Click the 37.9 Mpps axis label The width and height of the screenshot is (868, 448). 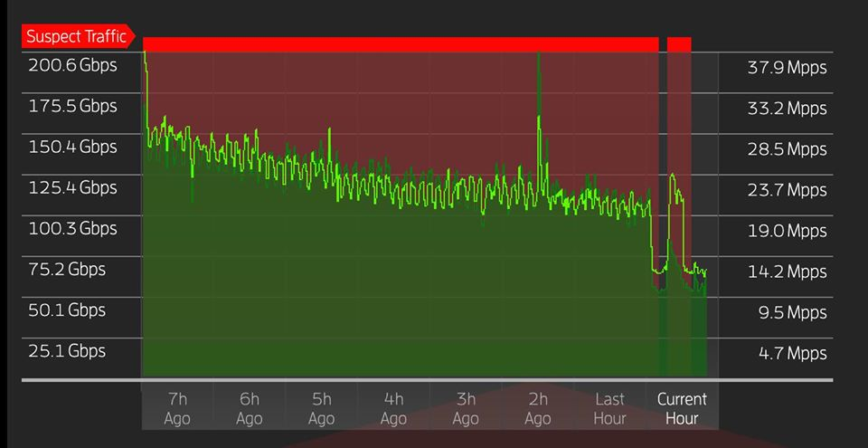(787, 68)
